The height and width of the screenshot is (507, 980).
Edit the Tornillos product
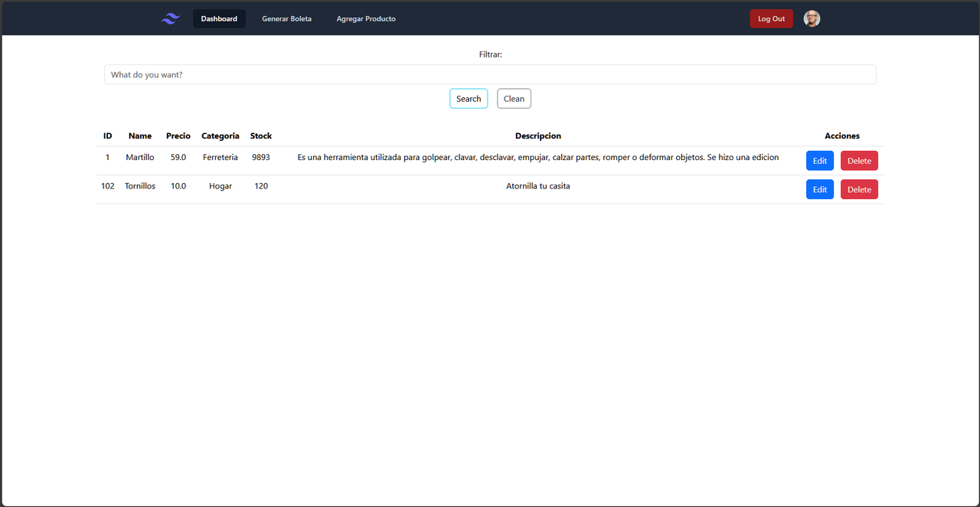tap(819, 189)
